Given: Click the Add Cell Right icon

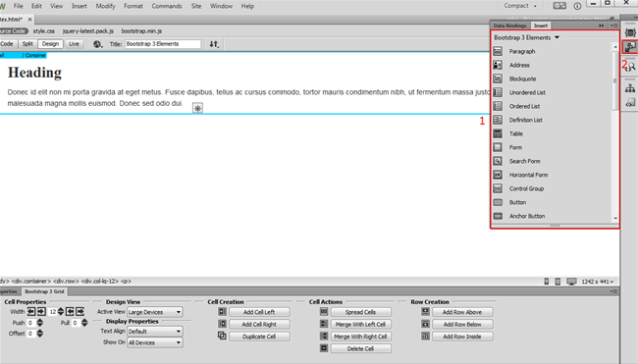Looking at the screenshot, I should pos(222,324).
